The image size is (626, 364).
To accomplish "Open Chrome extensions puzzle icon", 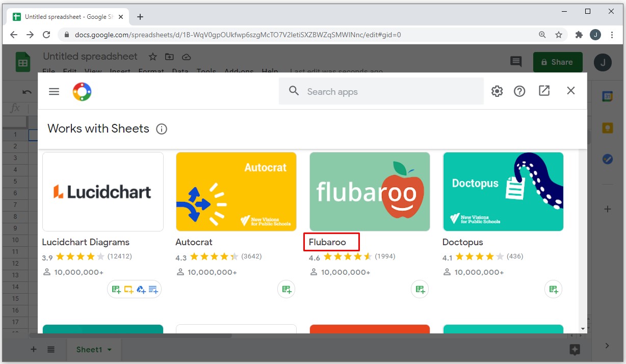I will (x=579, y=35).
